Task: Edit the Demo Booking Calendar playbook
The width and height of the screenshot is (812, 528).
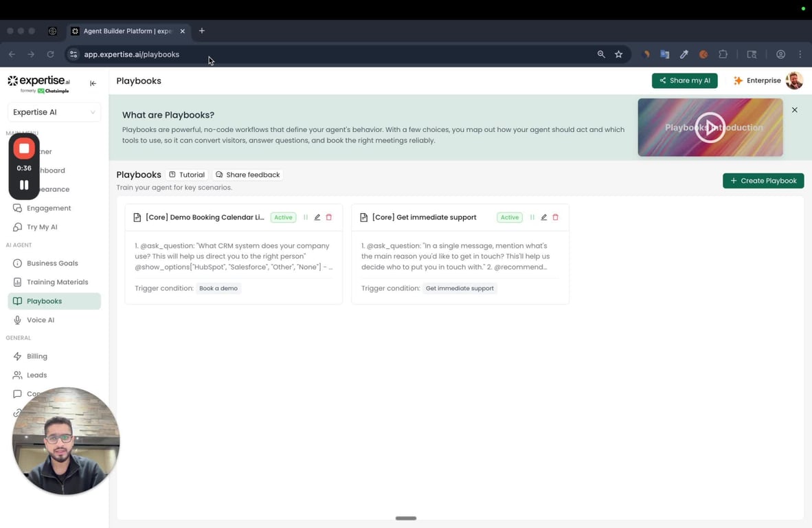Action: click(317, 218)
